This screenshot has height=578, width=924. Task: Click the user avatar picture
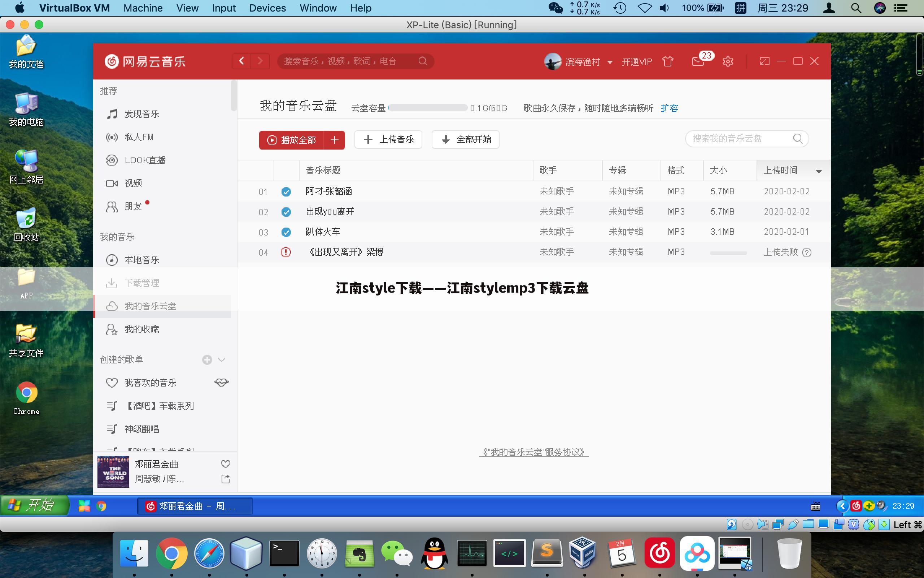(x=552, y=61)
